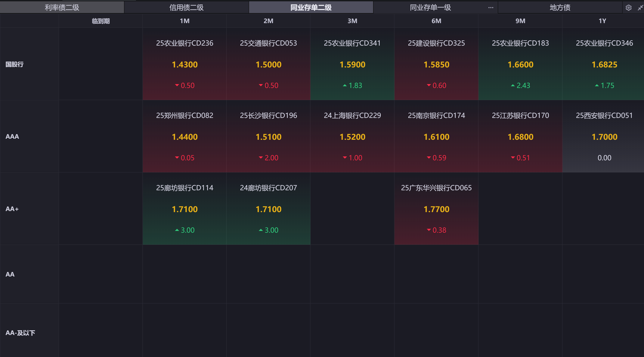
Task: Select the 国股行 row label
Action: [x=15, y=64]
